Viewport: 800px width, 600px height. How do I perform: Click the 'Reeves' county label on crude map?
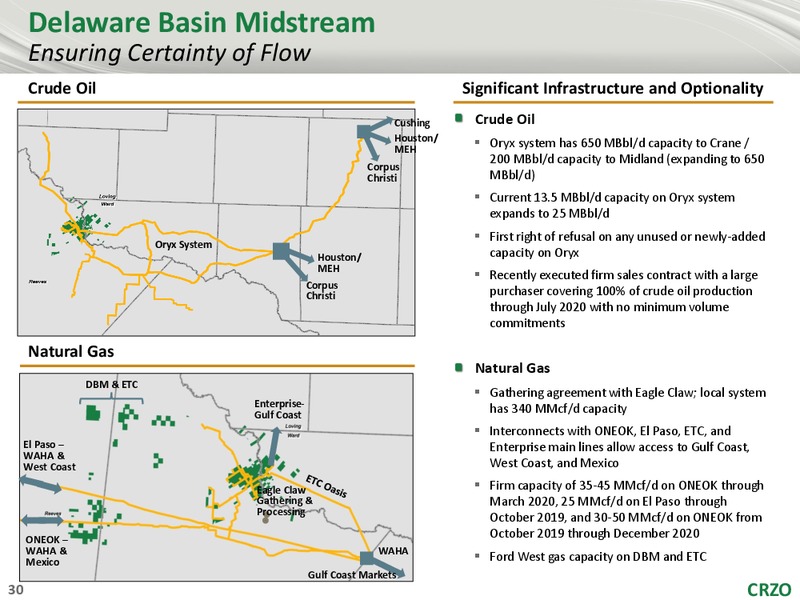coord(38,282)
